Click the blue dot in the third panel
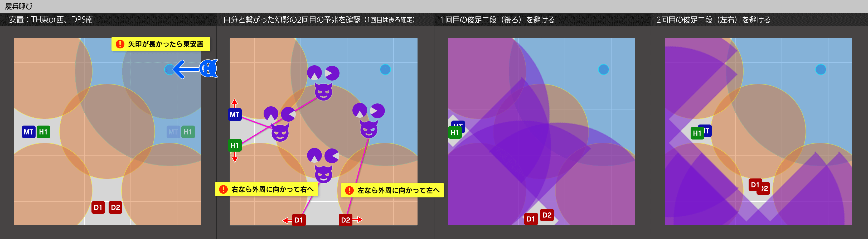The width and height of the screenshot is (868, 239). click(604, 69)
